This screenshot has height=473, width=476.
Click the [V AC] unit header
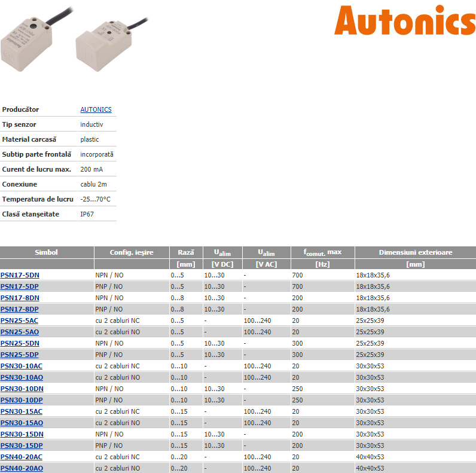click(x=267, y=264)
